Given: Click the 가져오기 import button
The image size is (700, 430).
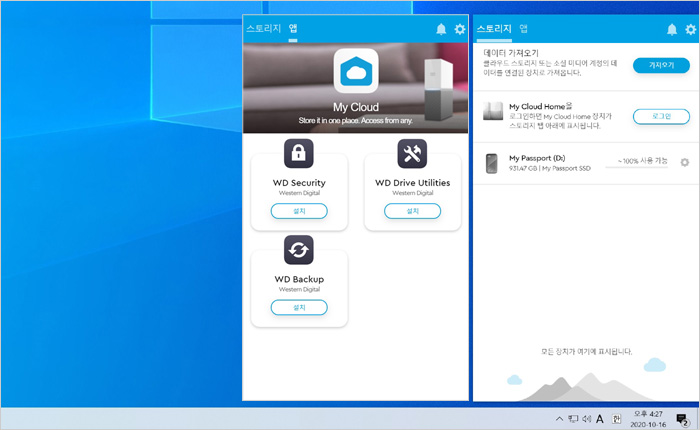Looking at the screenshot, I should click(661, 65).
